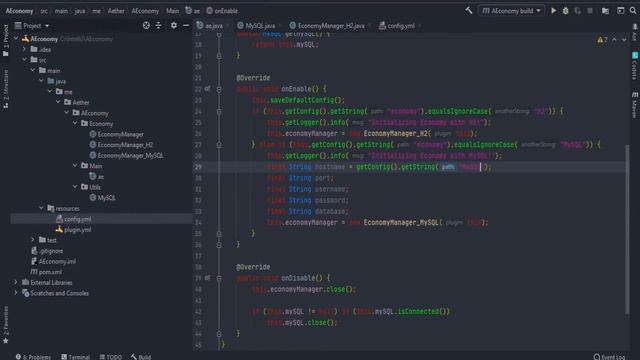Open the Terminal tool window tab

coord(76,357)
